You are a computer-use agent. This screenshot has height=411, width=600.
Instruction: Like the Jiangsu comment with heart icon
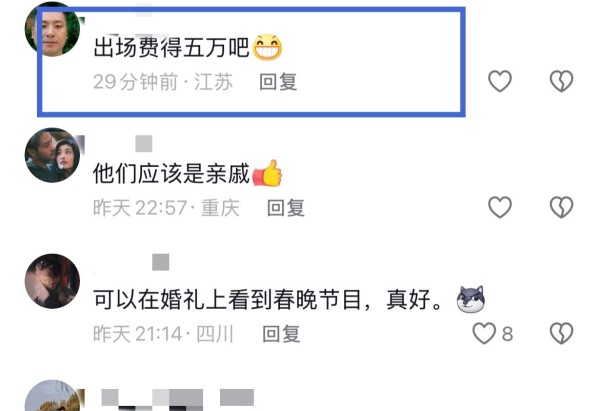coord(500,81)
